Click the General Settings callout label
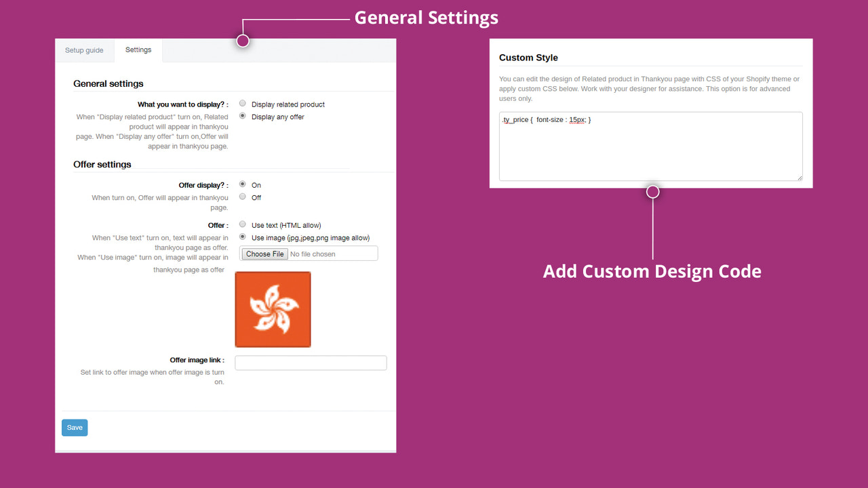The width and height of the screenshot is (868, 488). coord(426,18)
